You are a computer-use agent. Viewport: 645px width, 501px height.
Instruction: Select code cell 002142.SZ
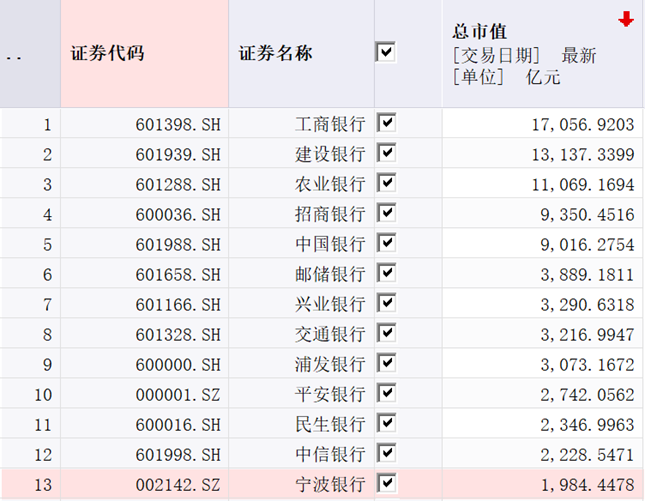point(144,485)
